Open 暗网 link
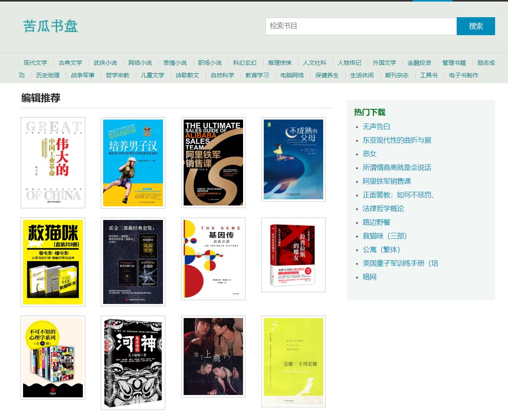Screen dimensions: 508x420 click(370, 277)
